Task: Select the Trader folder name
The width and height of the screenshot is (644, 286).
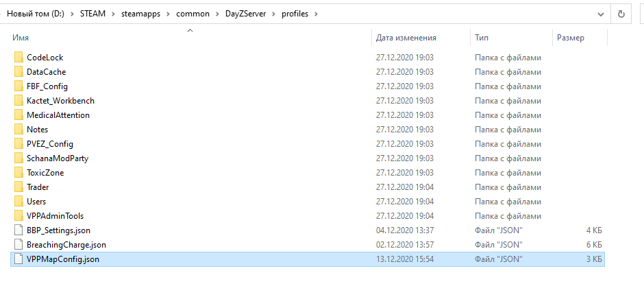Action: [38, 187]
